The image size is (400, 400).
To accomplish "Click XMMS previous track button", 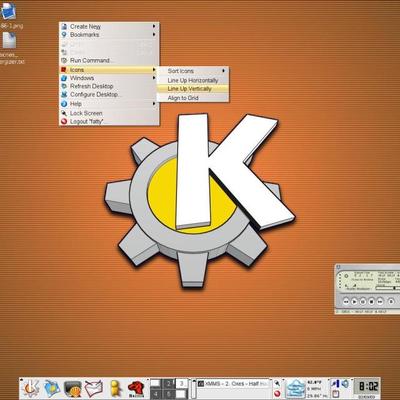I will [346, 301].
